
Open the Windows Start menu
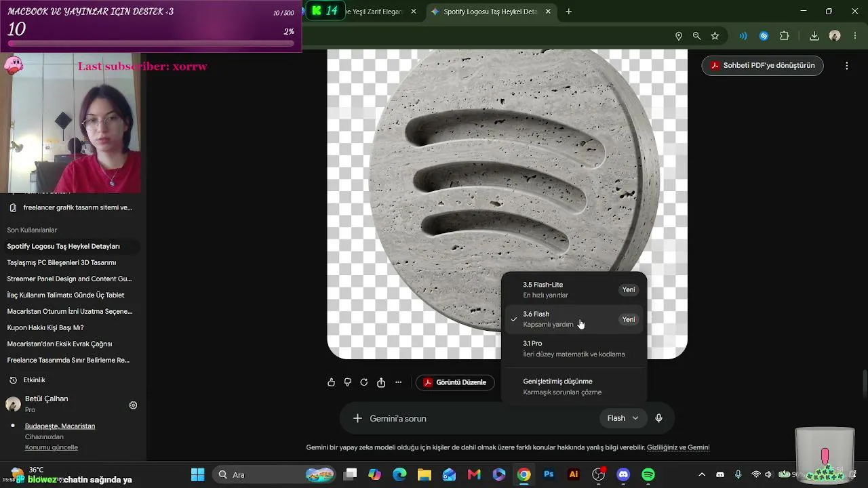(198, 474)
